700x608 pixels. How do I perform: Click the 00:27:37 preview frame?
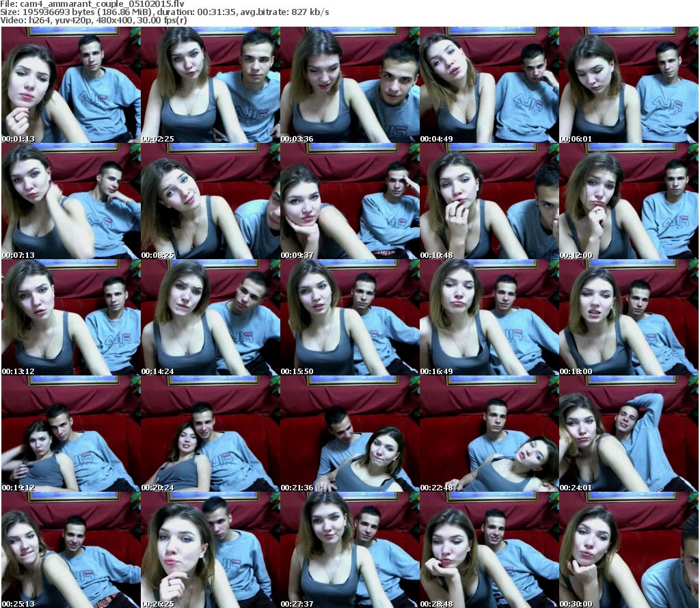[x=350, y=550]
